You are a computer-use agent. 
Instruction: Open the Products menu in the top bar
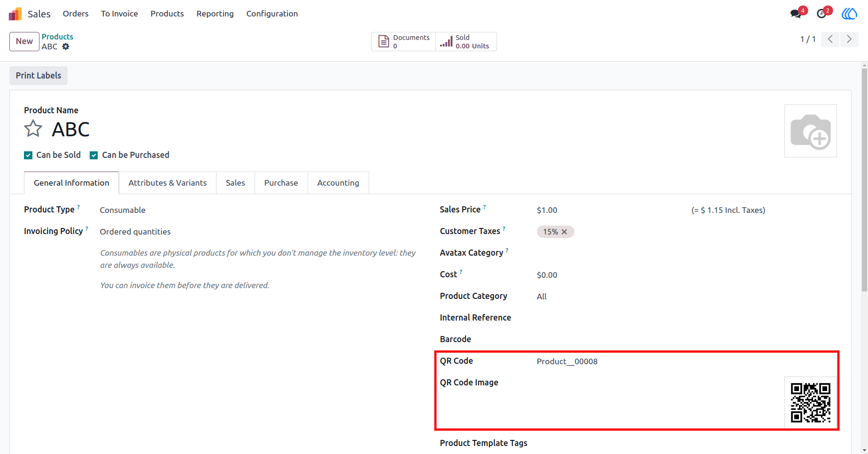(167, 14)
